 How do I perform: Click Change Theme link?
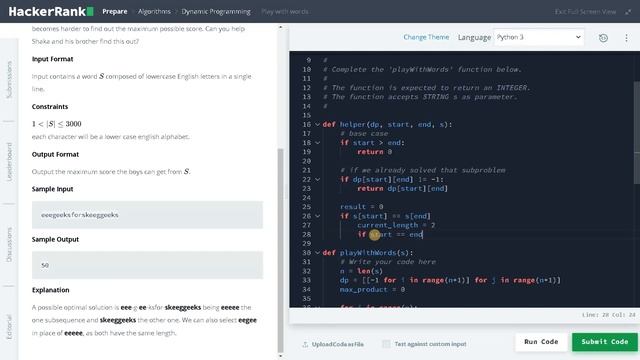[x=426, y=37]
